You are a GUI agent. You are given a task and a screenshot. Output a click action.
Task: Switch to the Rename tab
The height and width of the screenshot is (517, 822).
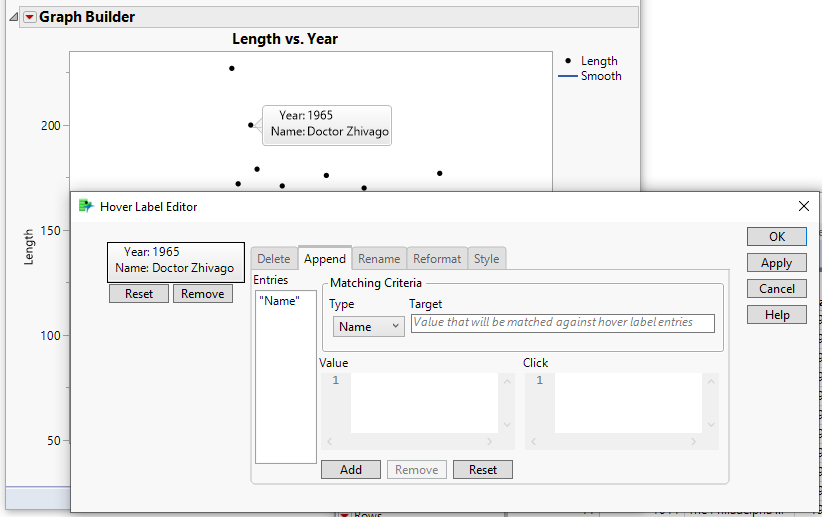pos(379,259)
